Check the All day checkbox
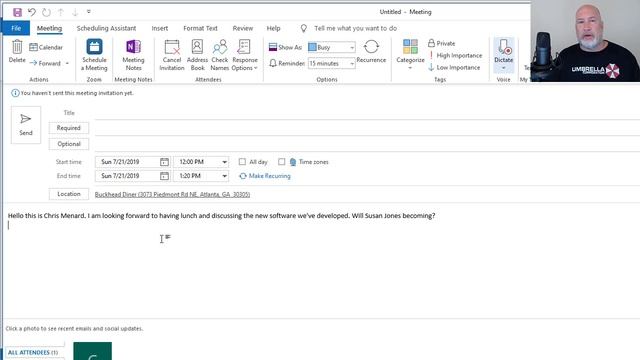Screen dimensions: 640x360 [x=242, y=162]
